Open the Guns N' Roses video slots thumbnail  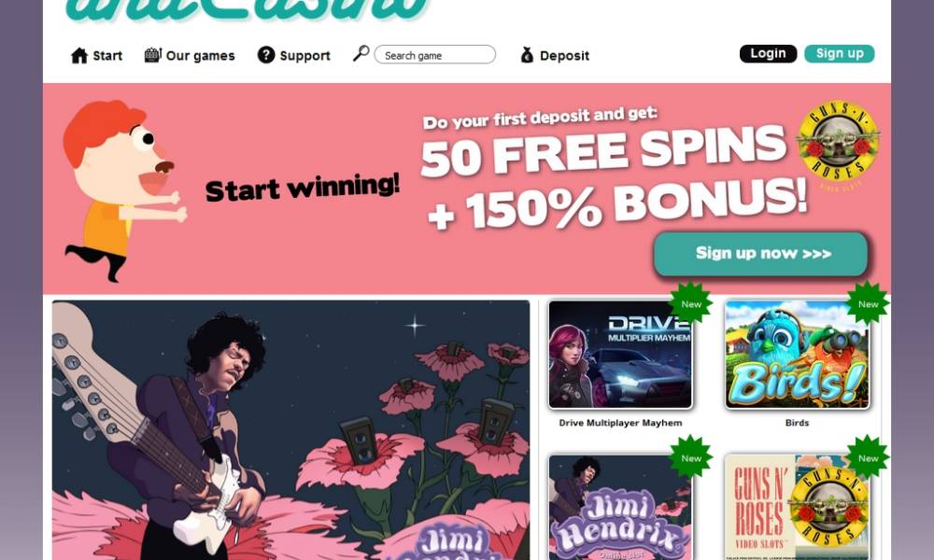[x=797, y=507]
